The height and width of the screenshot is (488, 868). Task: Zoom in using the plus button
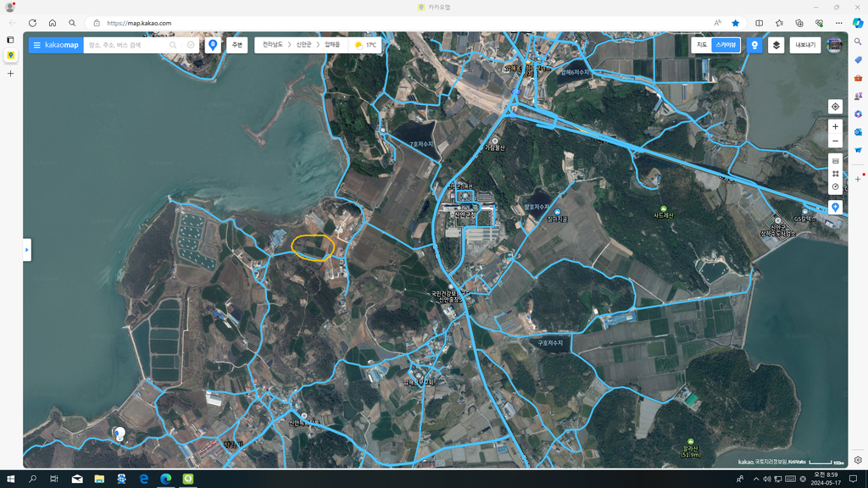(835, 126)
